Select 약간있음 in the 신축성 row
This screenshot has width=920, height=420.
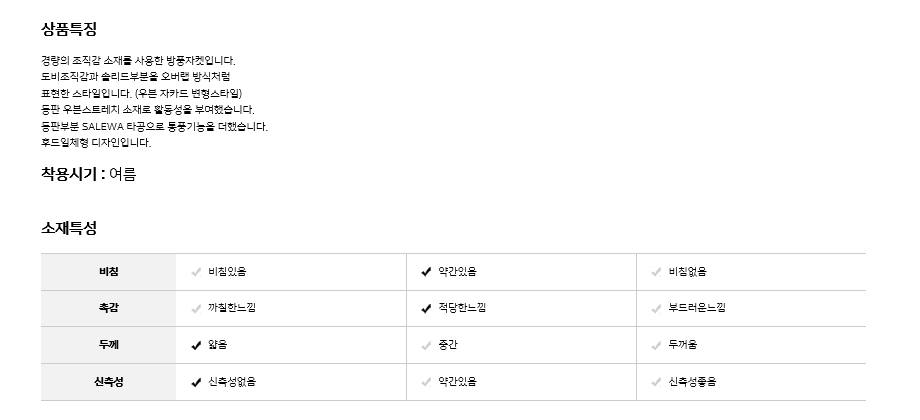[456, 382]
